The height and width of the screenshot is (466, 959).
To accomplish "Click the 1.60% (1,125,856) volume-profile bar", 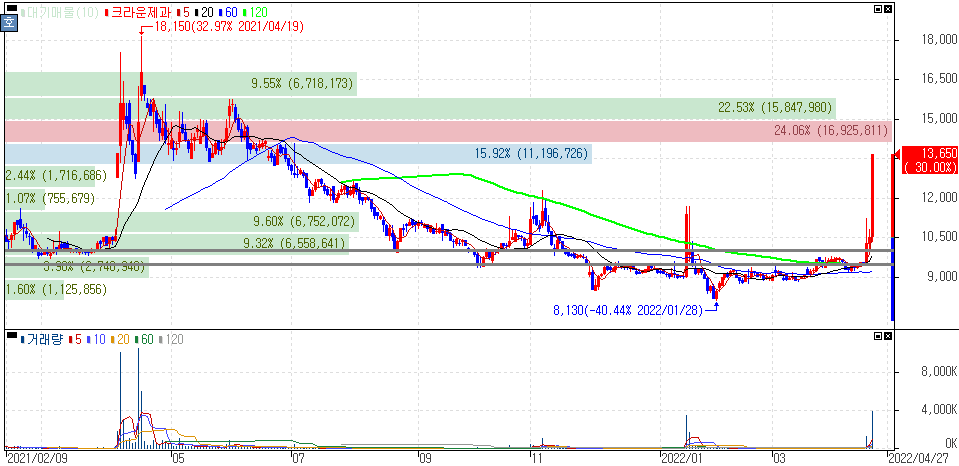I will pyautogui.click(x=34, y=290).
